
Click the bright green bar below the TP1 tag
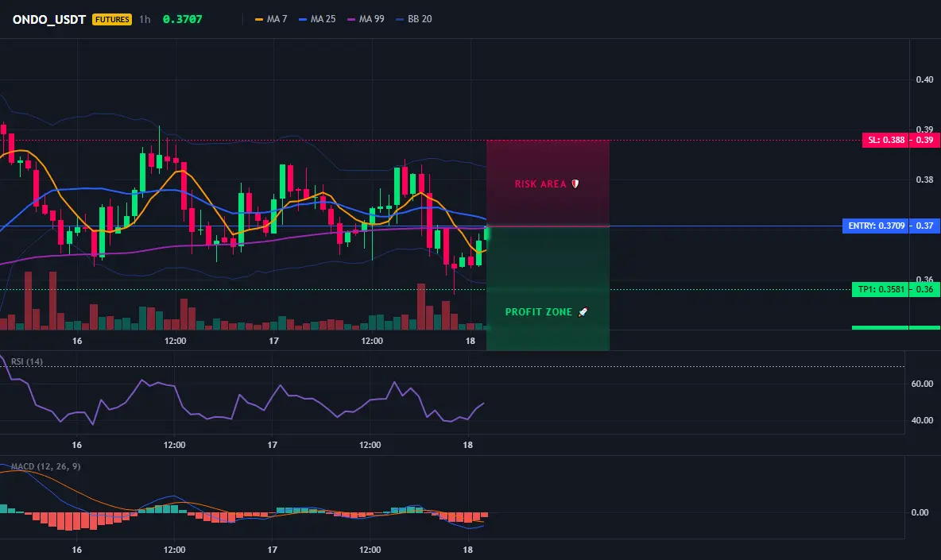[x=896, y=328]
